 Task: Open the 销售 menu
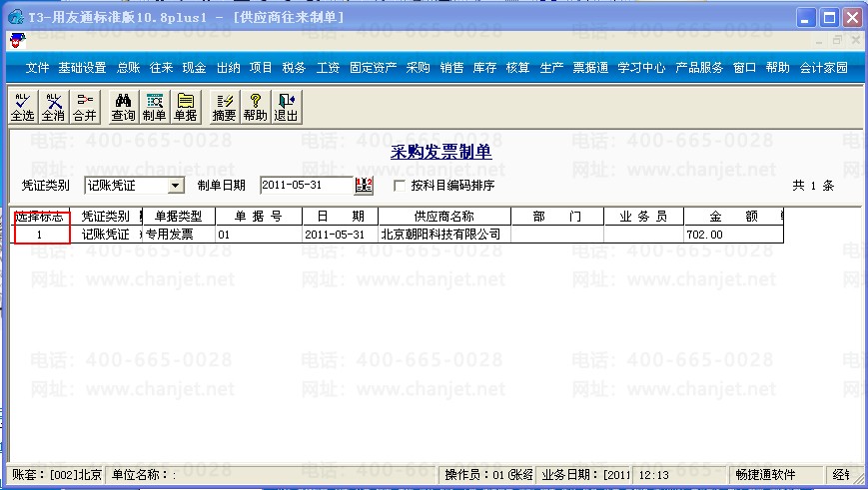click(x=451, y=68)
